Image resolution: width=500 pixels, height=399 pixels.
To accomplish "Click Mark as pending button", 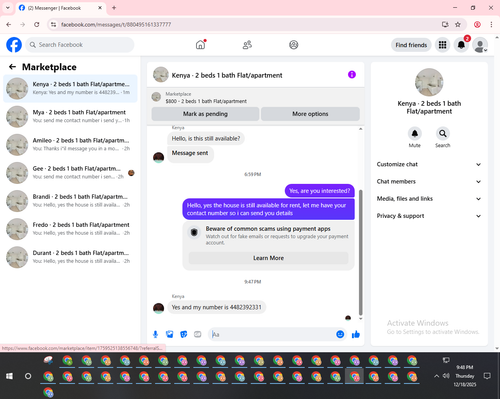I will [205, 114].
